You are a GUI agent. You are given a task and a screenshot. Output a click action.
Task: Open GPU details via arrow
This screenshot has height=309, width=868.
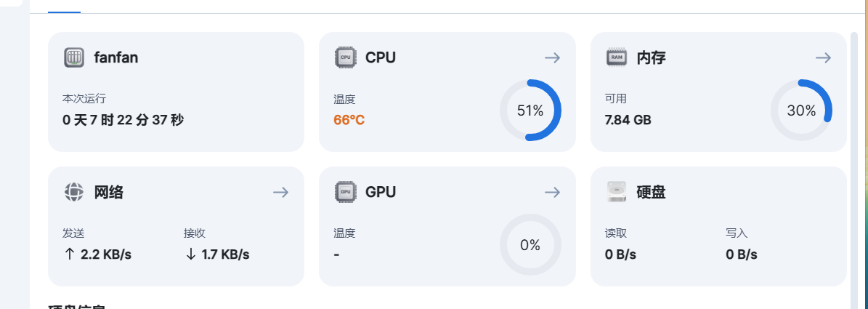pyautogui.click(x=553, y=192)
